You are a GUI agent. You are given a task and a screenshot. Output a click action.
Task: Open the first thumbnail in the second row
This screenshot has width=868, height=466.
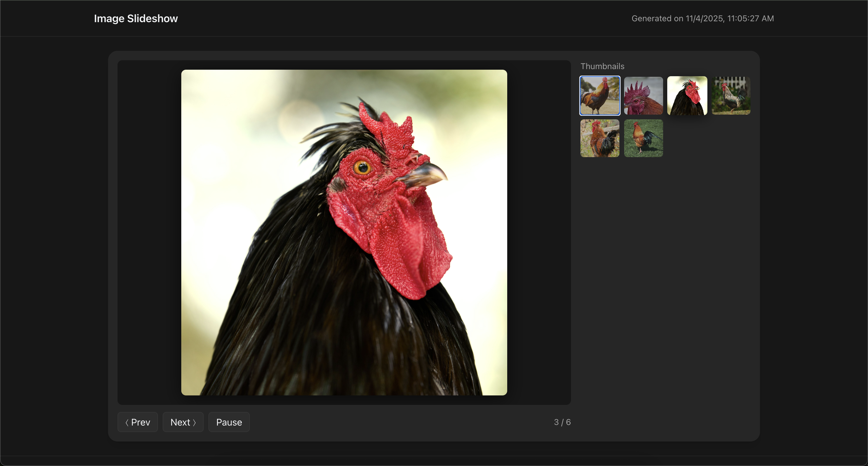point(599,138)
